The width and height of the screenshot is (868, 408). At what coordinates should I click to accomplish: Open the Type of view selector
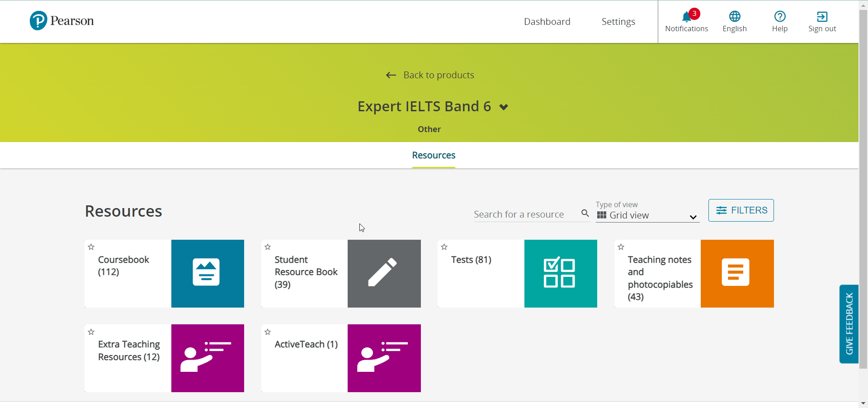(646, 215)
